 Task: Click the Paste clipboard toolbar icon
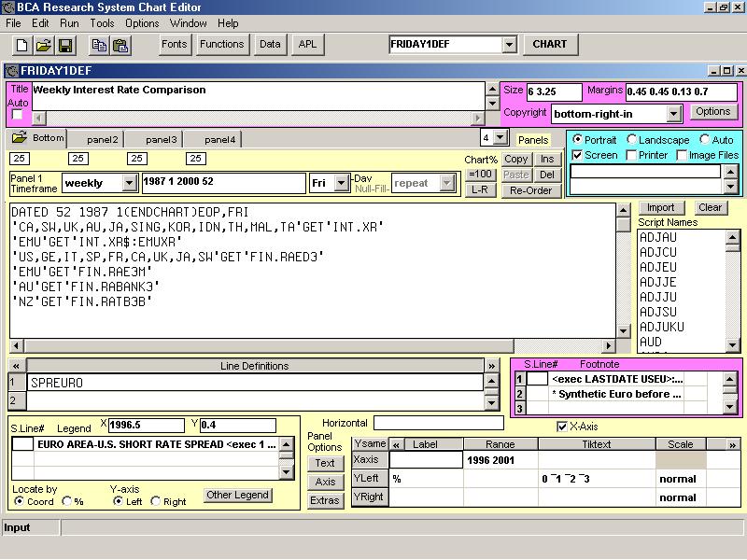(120, 45)
